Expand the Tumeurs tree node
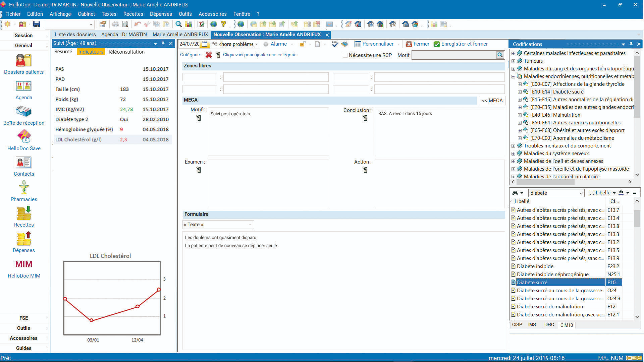Viewport: 644px width, 362px height. click(x=513, y=61)
